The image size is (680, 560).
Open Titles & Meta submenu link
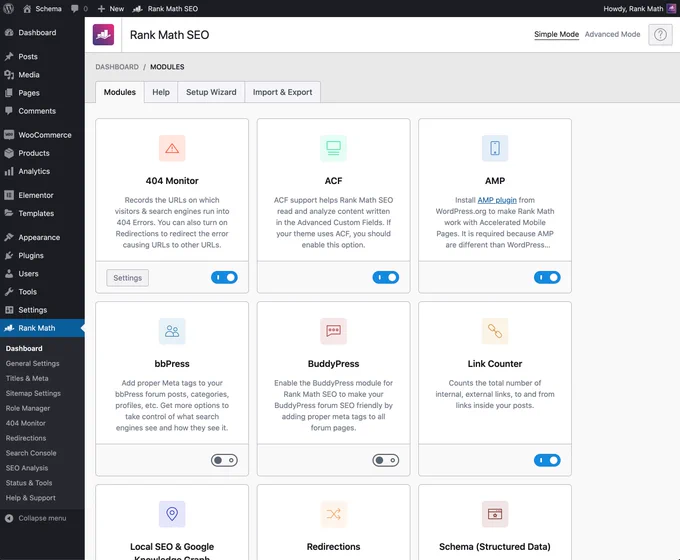click(x=27, y=378)
